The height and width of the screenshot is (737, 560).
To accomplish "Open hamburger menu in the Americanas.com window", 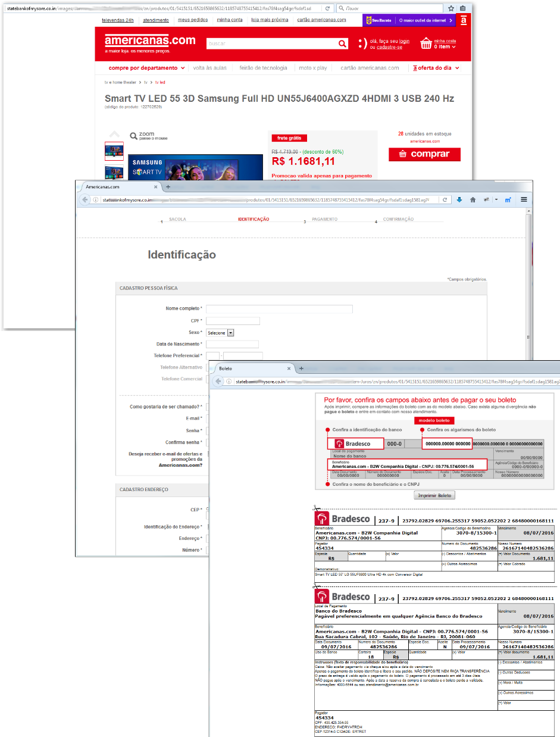I will pos(524,200).
